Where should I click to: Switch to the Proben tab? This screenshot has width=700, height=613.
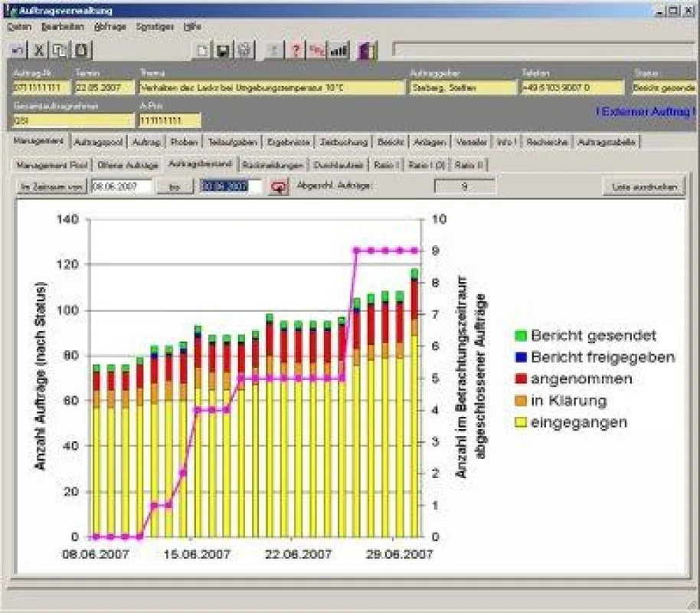[x=184, y=142]
